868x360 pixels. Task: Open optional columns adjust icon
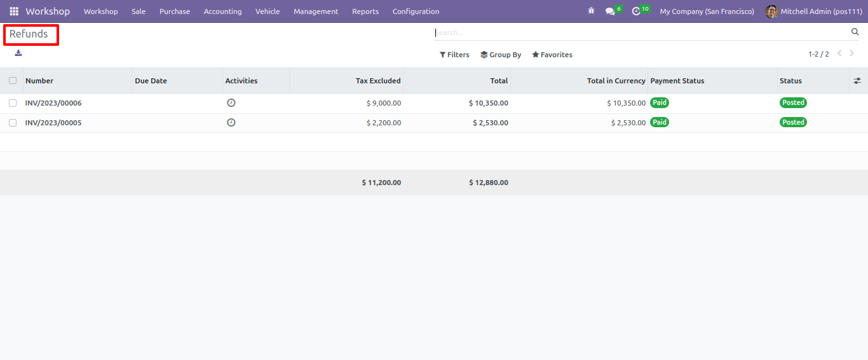(857, 81)
